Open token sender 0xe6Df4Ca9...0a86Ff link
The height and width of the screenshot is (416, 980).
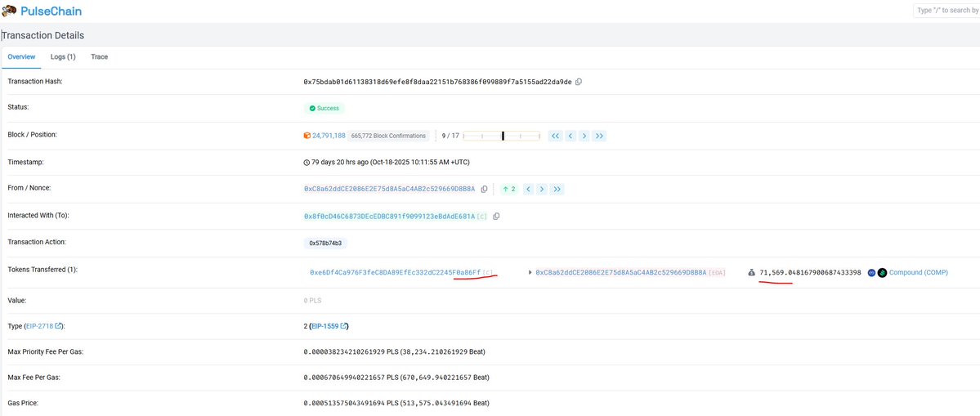(395, 272)
